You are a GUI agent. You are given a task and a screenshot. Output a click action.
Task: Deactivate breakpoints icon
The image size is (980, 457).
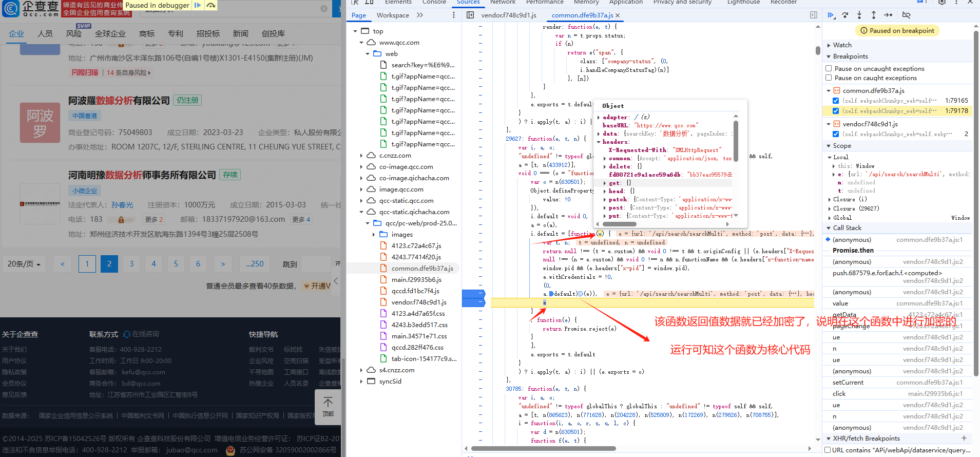pos(907,15)
